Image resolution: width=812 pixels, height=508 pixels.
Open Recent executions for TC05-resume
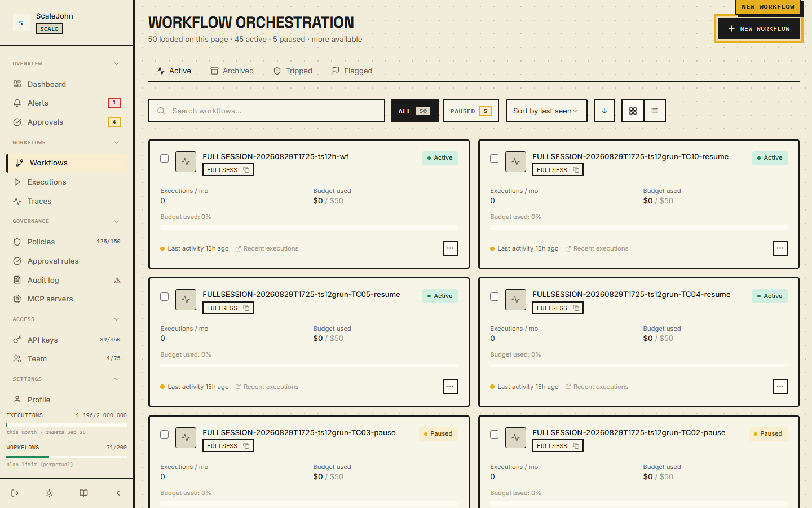[x=267, y=387]
